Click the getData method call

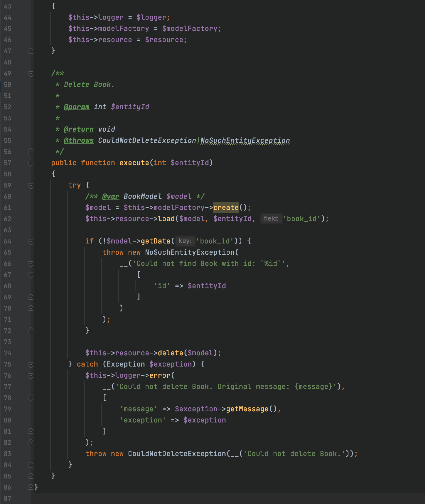(156, 241)
